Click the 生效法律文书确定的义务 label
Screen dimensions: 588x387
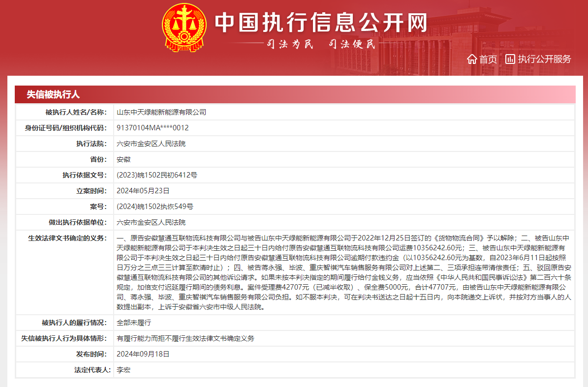point(67,238)
